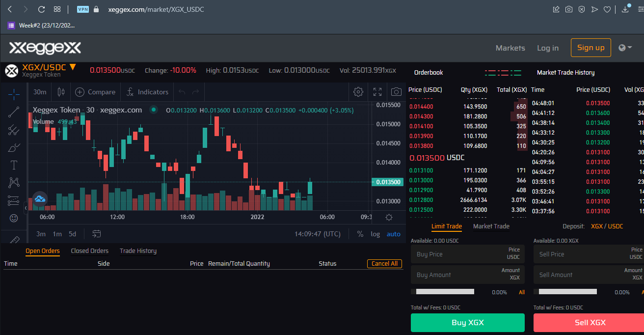Add page to bookmarks with the heart icon

click(607, 9)
